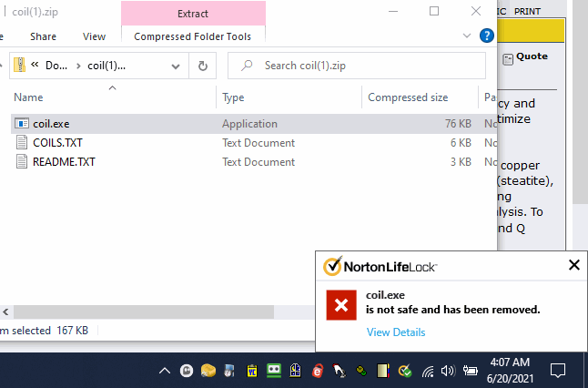Click the beige notepad tray icon
This screenshot has height=388, width=588.
point(383,371)
